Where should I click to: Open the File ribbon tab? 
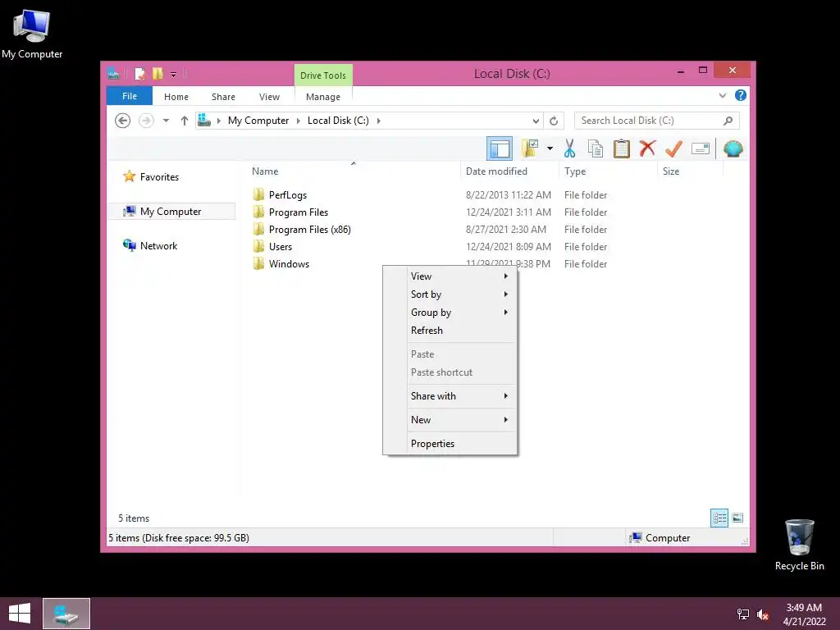point(130,96)
